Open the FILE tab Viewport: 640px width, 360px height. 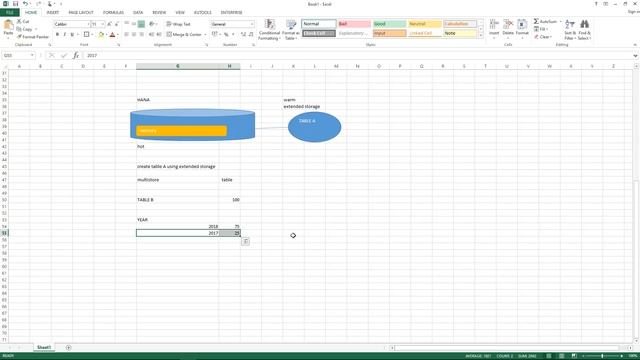click(9, 12)
